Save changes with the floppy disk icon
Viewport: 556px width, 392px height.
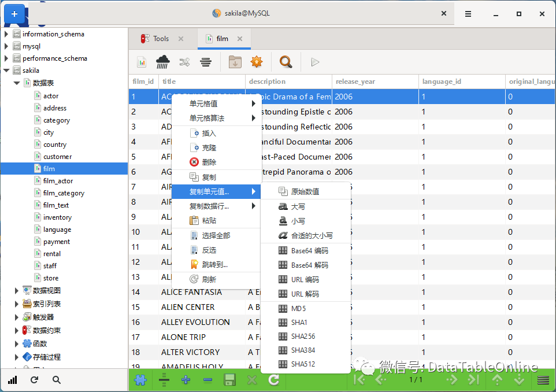pyautogui.click(x=230, y=380)
